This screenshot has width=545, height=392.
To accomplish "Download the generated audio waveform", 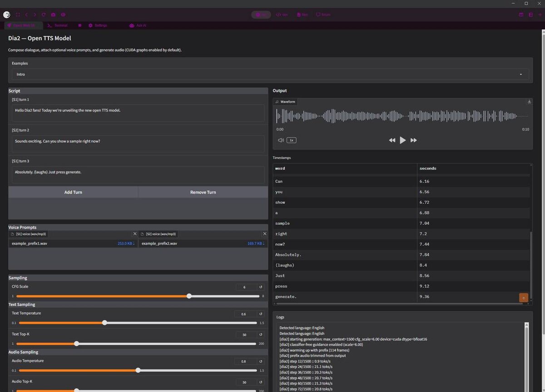I will pyautogui.click(x=529, y=102).
